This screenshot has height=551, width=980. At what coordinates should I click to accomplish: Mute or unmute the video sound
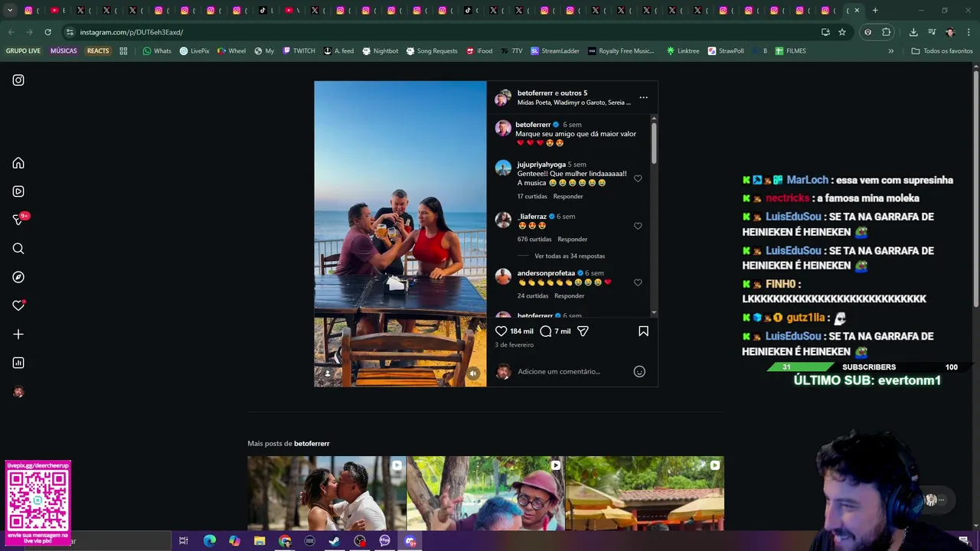click(x=472, y=373)
